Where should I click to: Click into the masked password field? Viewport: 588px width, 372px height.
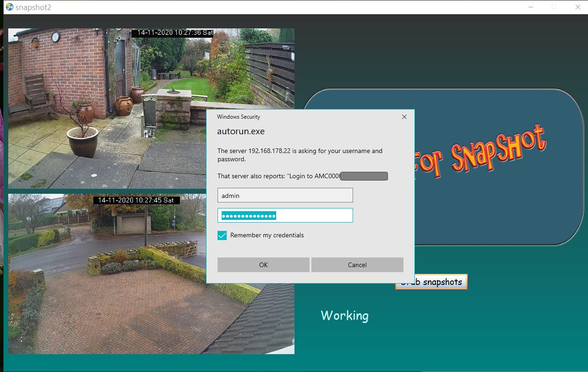[x=285, y=215]
